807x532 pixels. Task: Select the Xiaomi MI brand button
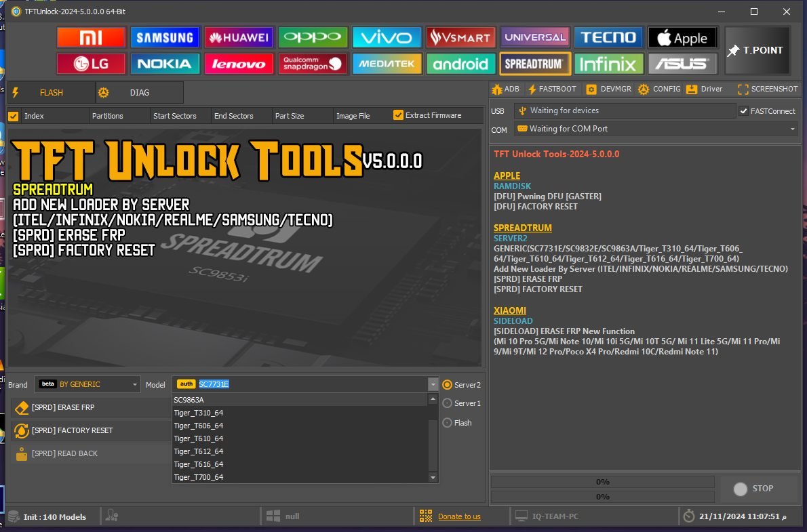pos(91,37)
